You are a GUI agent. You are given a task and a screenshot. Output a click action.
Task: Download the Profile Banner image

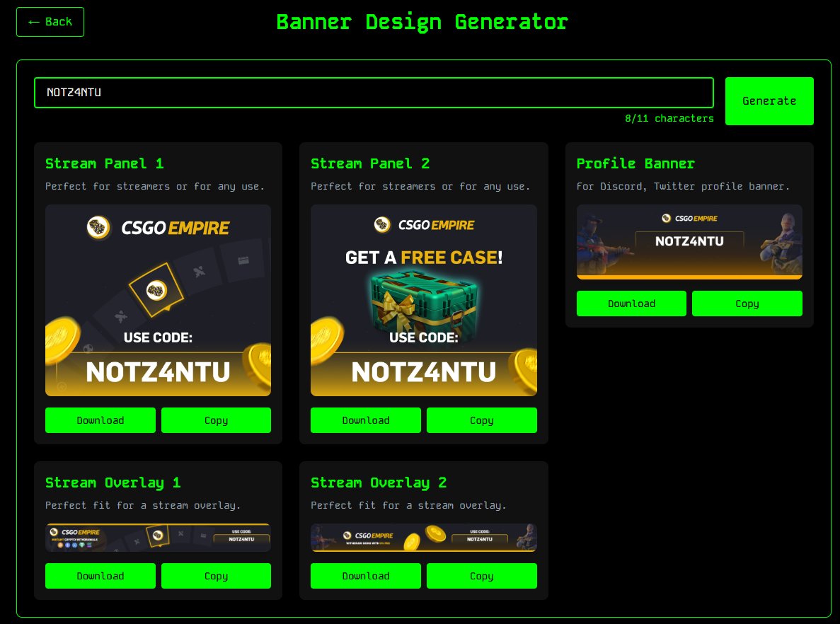[x=632, y=304]
